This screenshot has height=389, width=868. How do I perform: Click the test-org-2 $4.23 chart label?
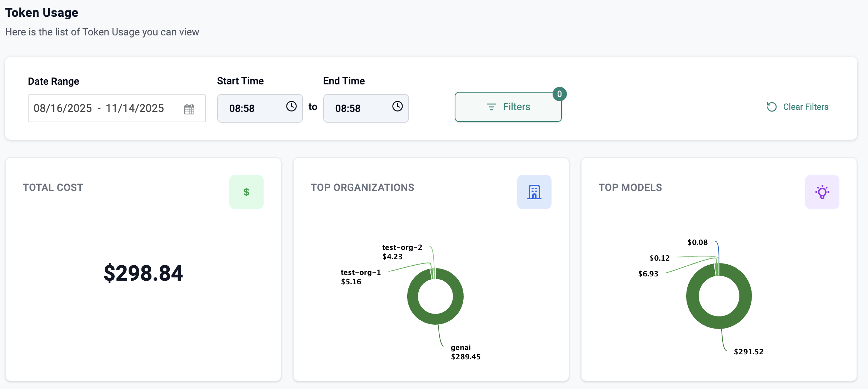(402, 252)
